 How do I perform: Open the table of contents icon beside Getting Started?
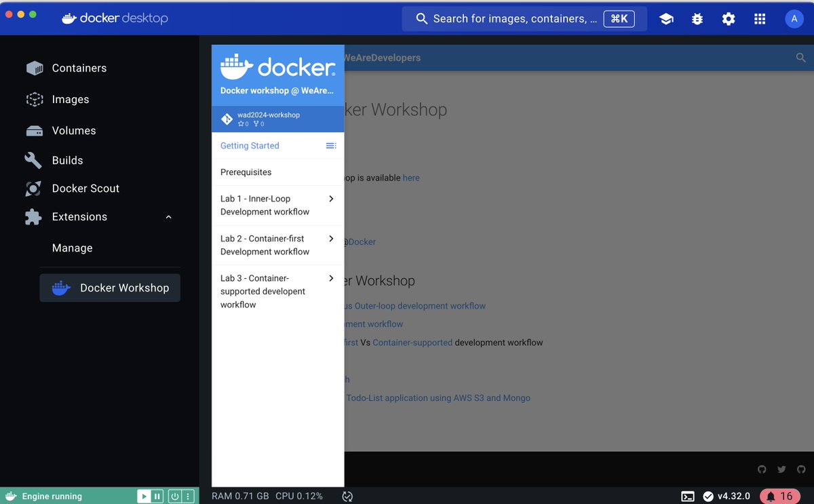pos(331,146)
